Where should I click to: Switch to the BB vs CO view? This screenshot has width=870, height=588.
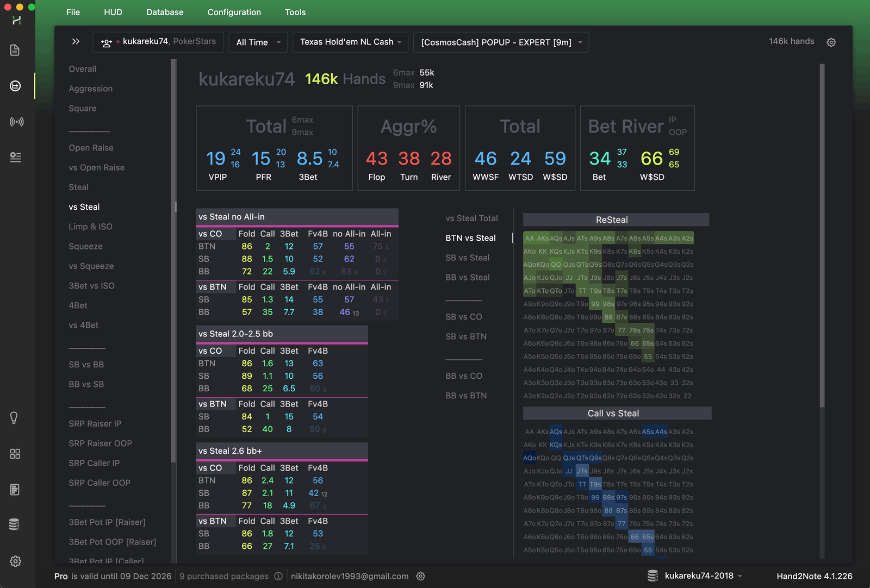tap(463, 376)
